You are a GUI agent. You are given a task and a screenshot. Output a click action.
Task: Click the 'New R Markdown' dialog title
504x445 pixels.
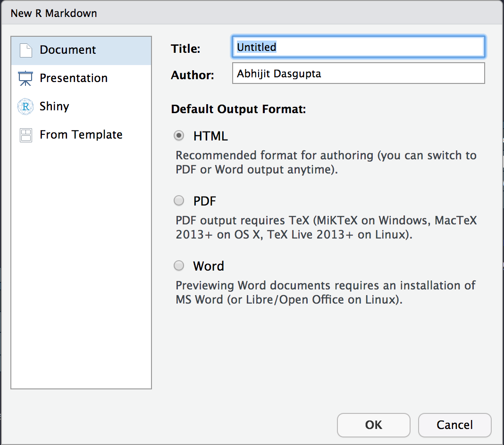click(x=54, y=13)
